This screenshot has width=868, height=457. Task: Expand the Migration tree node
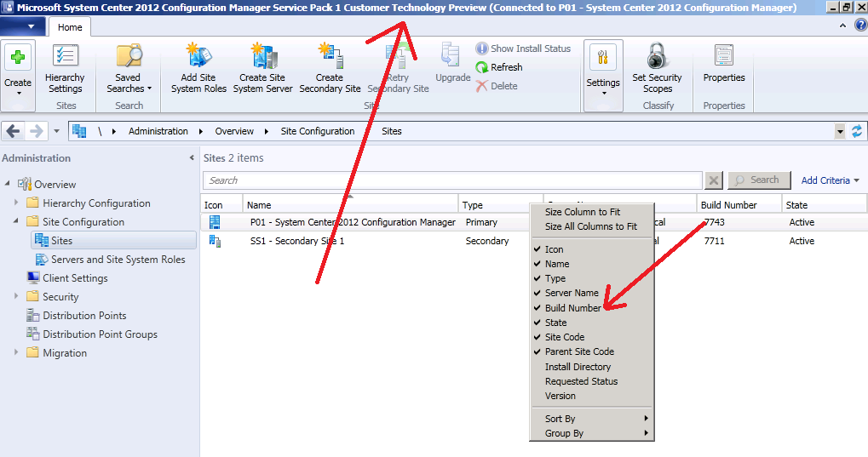point(16,351)
